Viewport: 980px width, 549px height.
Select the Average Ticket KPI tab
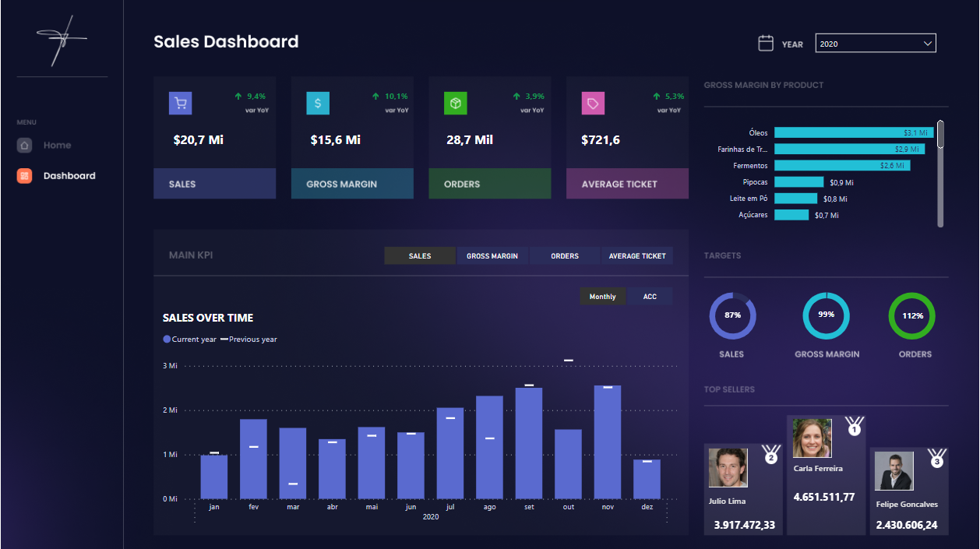[x=636, y=256]
